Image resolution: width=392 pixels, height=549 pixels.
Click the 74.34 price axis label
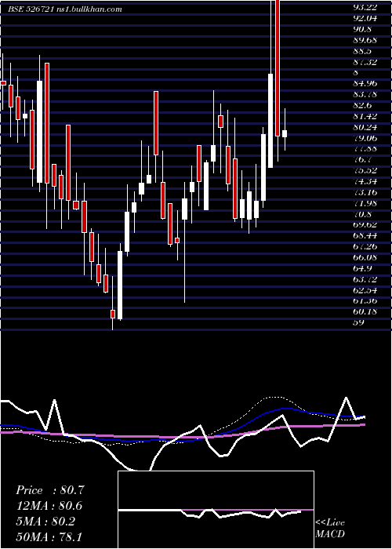tap(365, 182)
